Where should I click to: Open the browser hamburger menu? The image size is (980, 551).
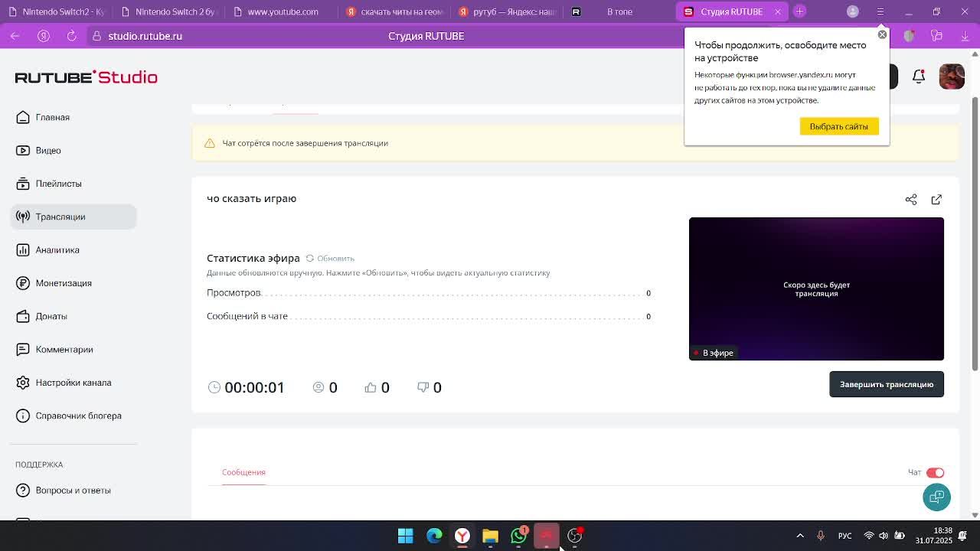pos(880,11)
